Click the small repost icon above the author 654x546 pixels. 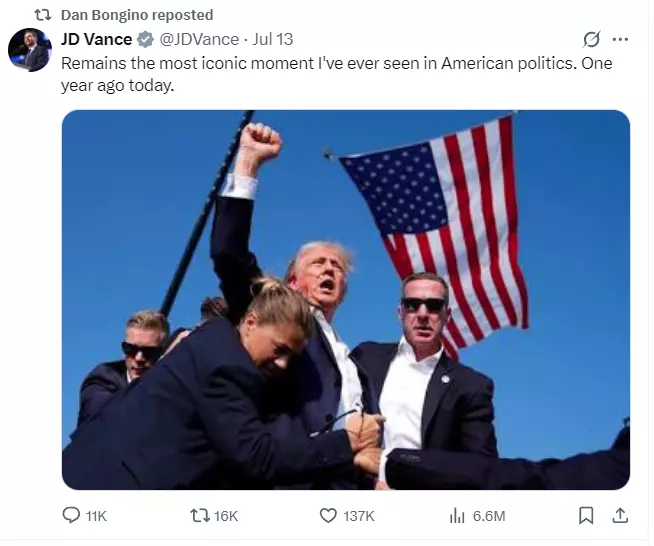[43, 15]
